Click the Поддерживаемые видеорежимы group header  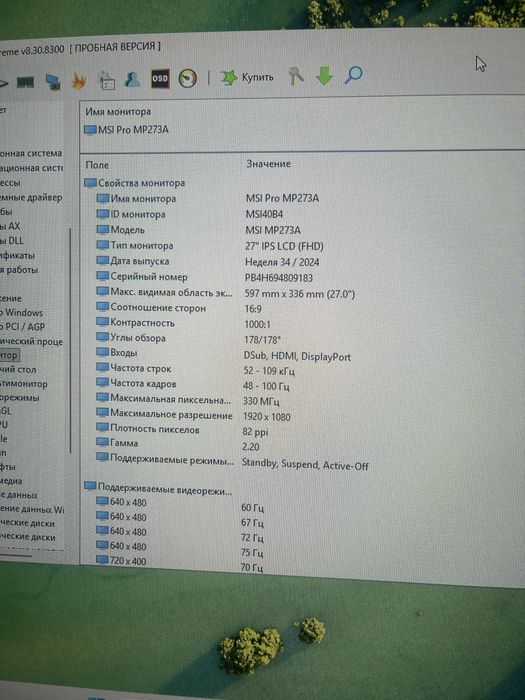(x=158, y=488)
